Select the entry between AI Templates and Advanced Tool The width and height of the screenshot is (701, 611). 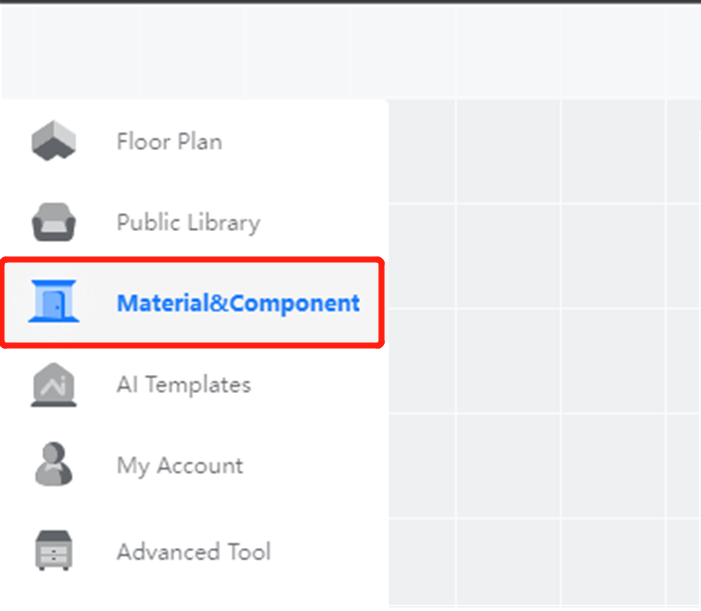(179, 466)
